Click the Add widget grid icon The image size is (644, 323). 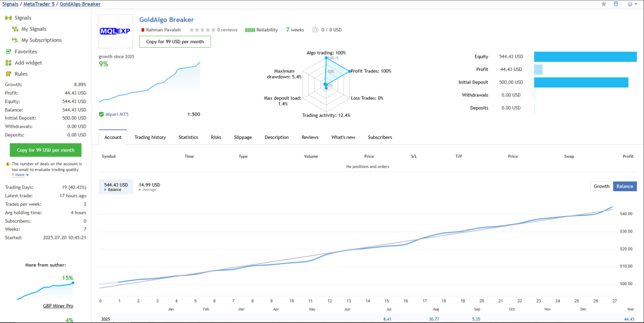pyautogui.click(x=9, y=63)
